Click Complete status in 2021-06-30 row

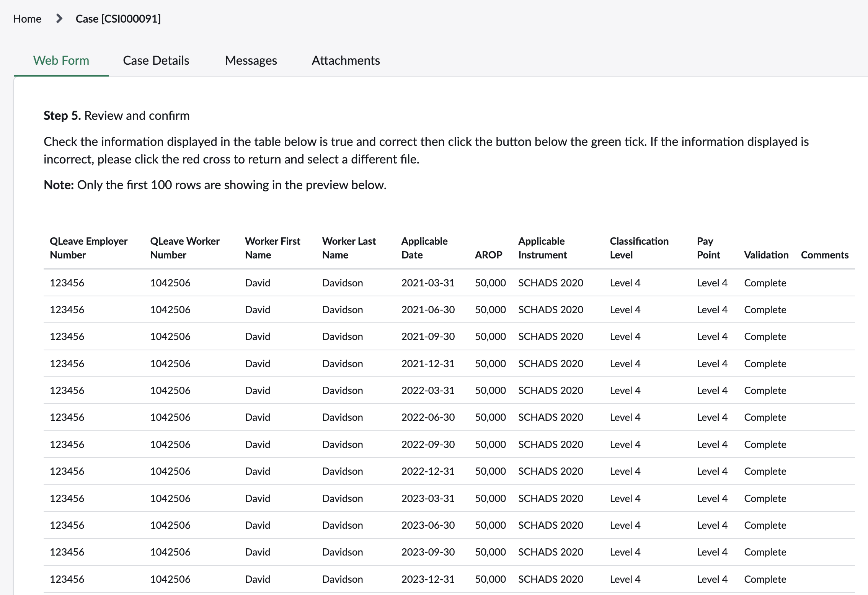(765, 309)
